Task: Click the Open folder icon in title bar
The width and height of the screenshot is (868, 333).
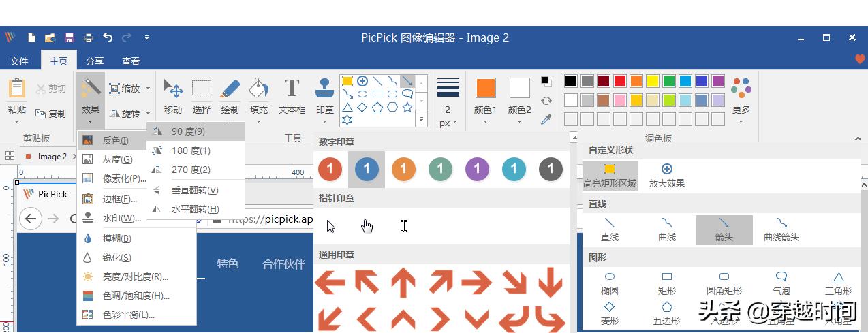Action: 50,37
